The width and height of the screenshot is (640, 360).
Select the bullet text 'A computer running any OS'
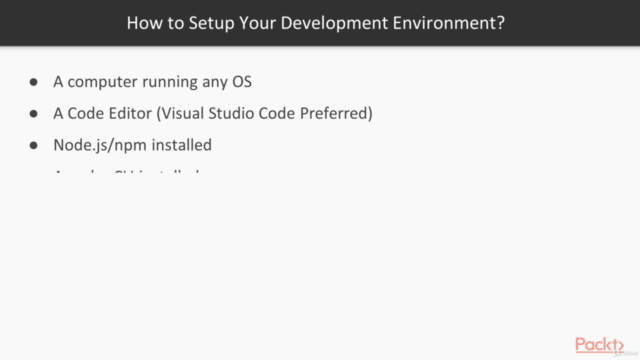152,82
